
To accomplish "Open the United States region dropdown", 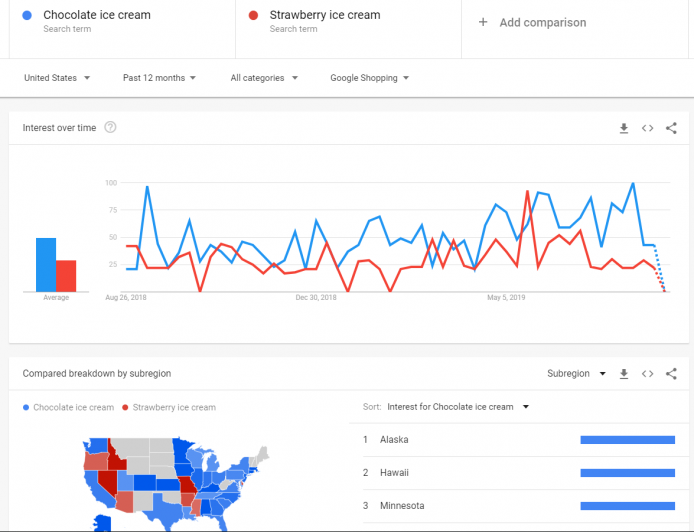I will (x=57, y=78).
